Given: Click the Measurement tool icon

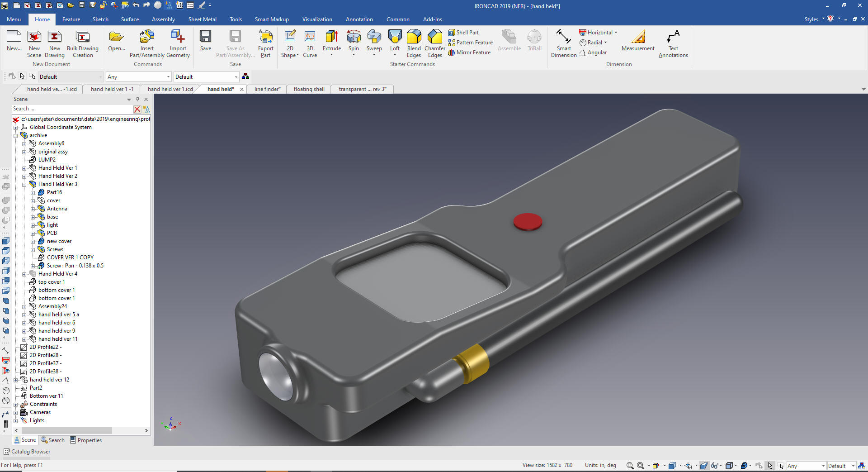Looking at the screenshot, I should pyautogui.click(x=637, y=37).
